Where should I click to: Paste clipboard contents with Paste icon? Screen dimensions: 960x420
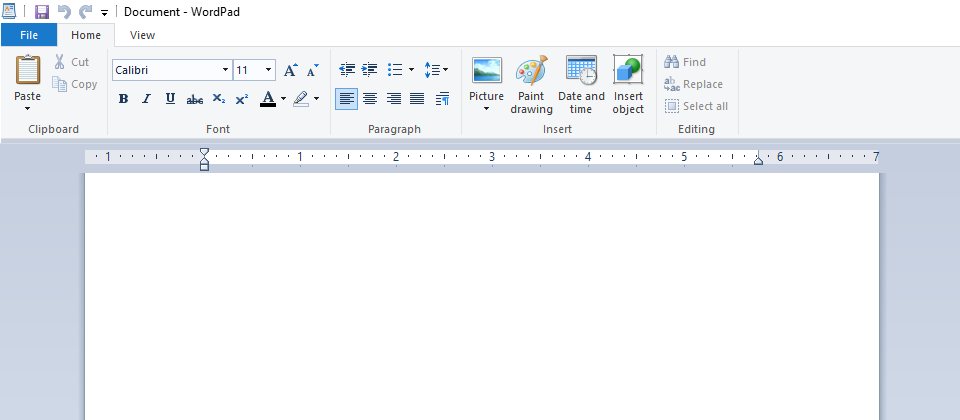[28, 70]
